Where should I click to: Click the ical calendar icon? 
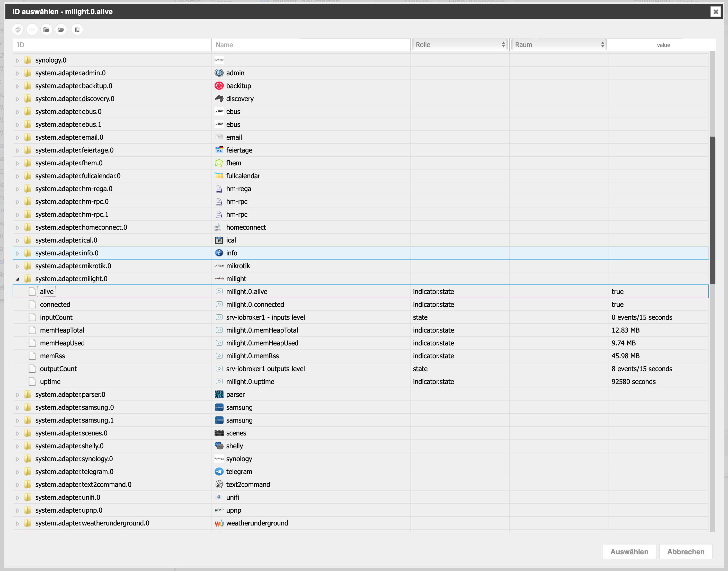coord(219,240)
